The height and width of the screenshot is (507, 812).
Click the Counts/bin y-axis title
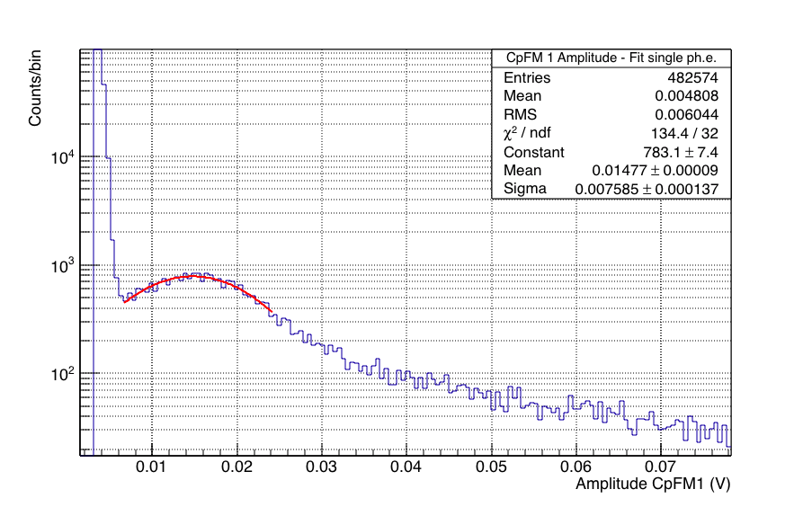point(35,88)
